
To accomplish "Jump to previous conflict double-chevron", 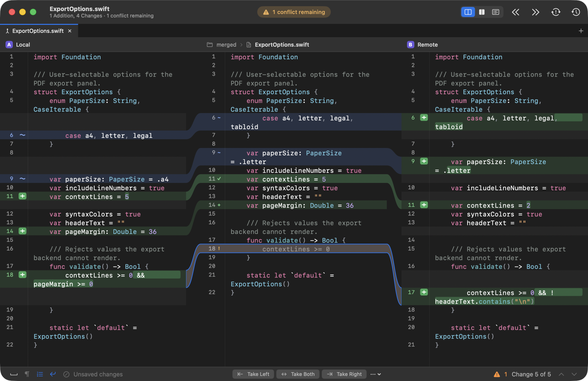I will click(x=516, y=12).
